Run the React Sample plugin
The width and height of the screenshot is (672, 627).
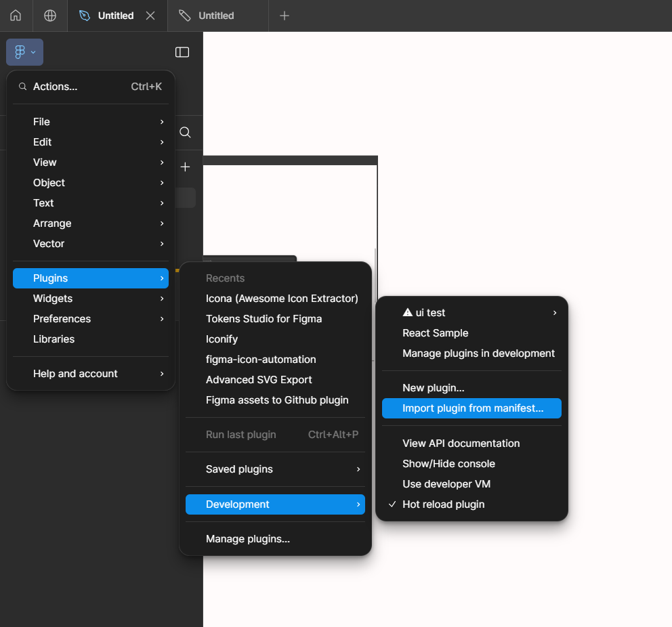pos(471,333)
